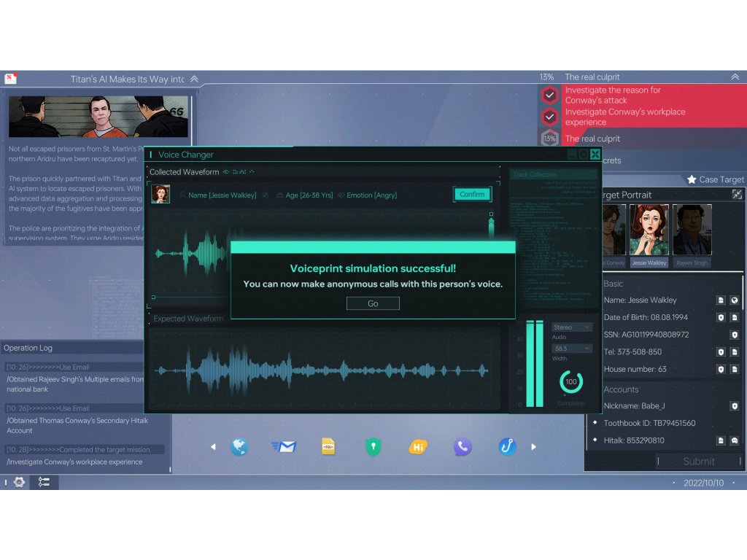Click the shield icon in SSN row

(x=735, y=335)
